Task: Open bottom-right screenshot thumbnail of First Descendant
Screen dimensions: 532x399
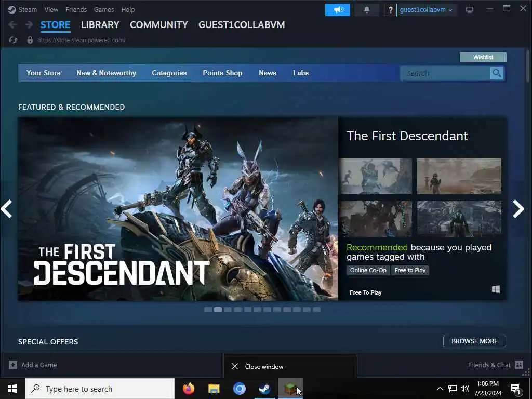Action: [459, 219]
